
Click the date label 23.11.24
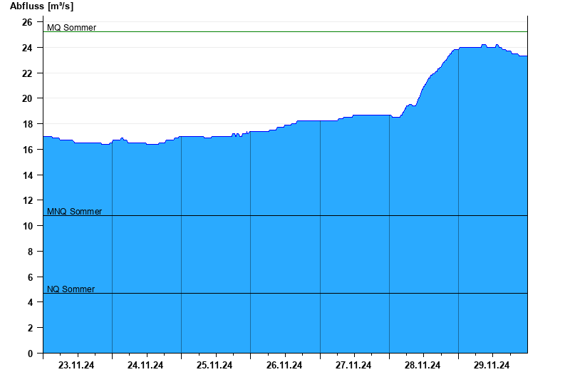pyautogui.click(x=76, y=365)
